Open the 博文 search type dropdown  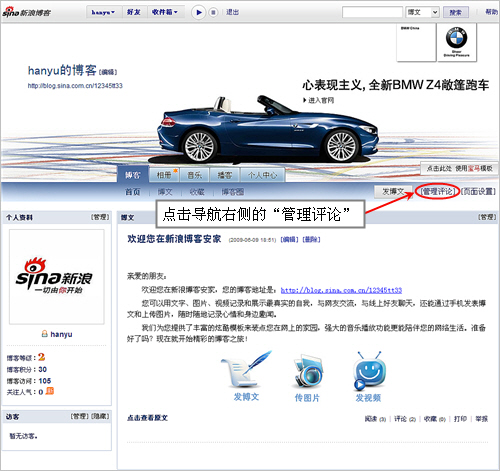pyautogui.click(x=422, y=12)
